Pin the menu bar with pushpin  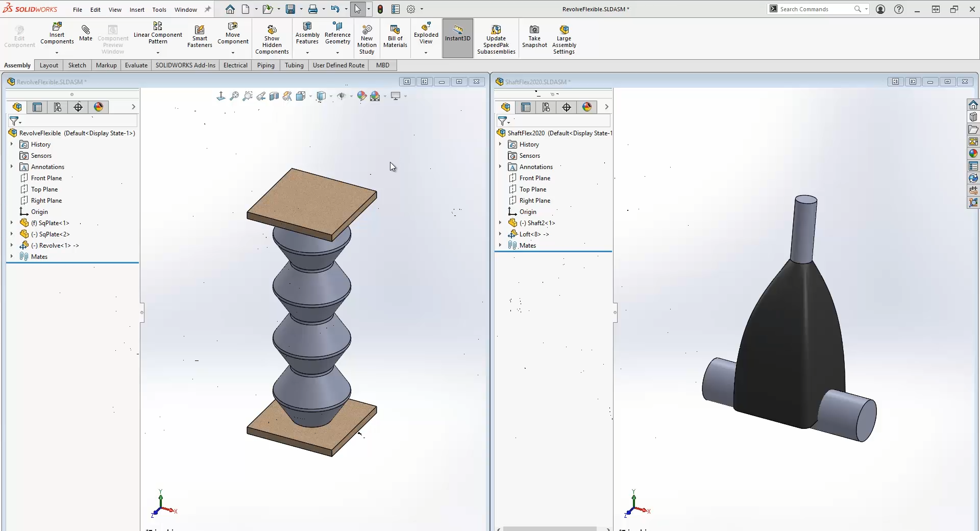coord(208,9)
